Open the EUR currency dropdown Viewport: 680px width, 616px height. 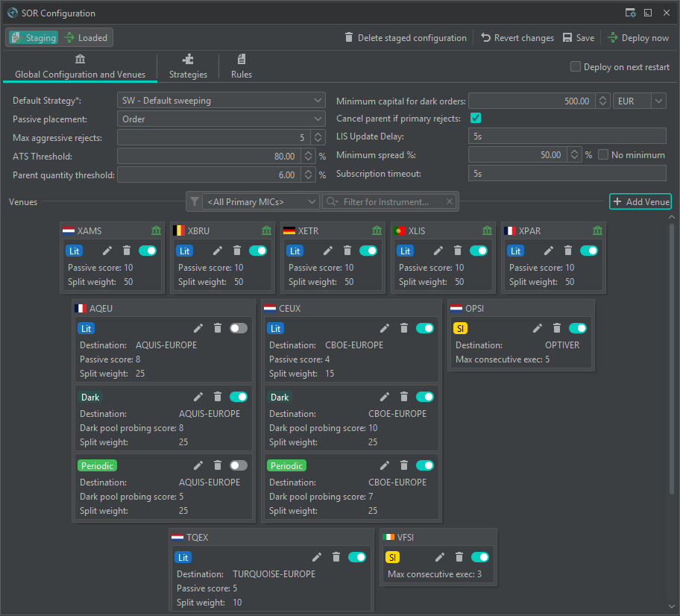(x=639, y=101)
